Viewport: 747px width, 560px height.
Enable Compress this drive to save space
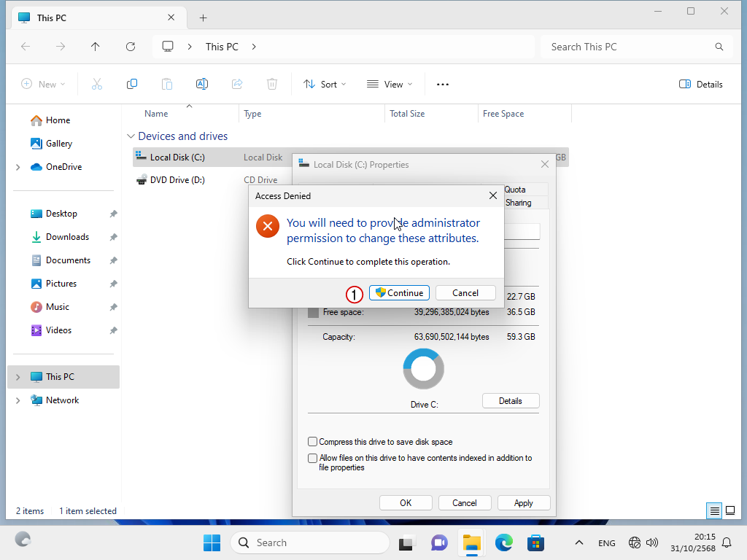point(313,442)
